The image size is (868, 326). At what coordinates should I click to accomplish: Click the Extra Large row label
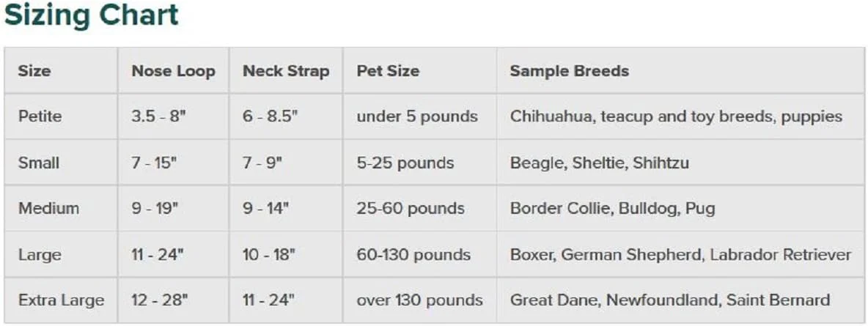(62, 300)
